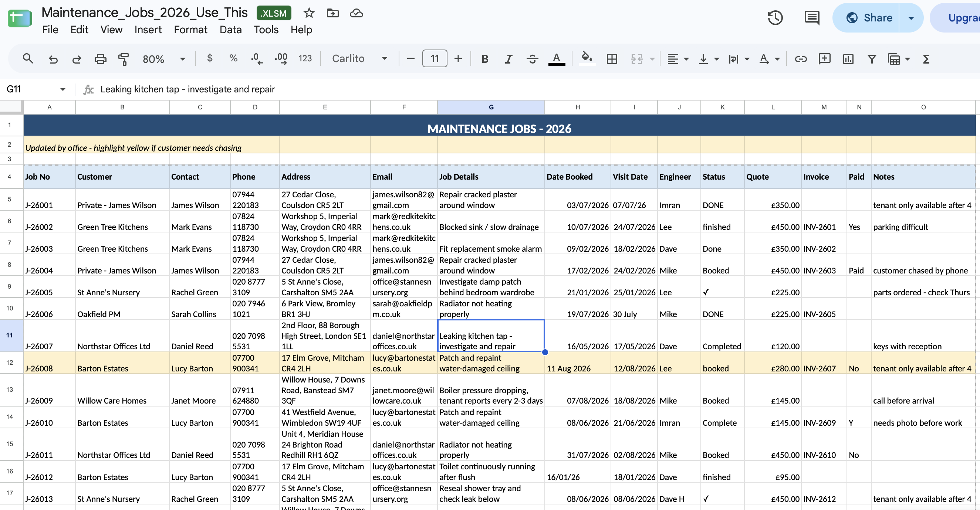Image resolution: width=980 pixels, height=510 pixels.
Task: Decrease font size with minus button
Action: [410, 58]
